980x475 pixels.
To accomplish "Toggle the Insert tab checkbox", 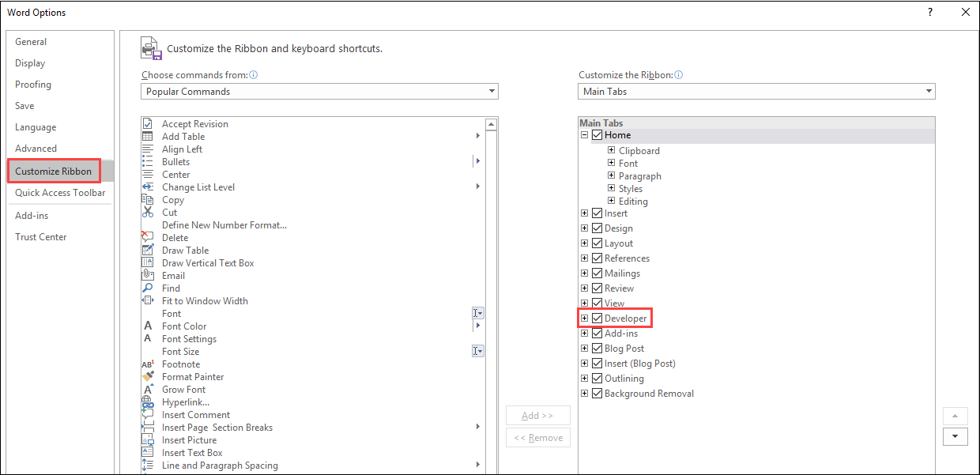I will pyautogui.click(x=597, y=213).
